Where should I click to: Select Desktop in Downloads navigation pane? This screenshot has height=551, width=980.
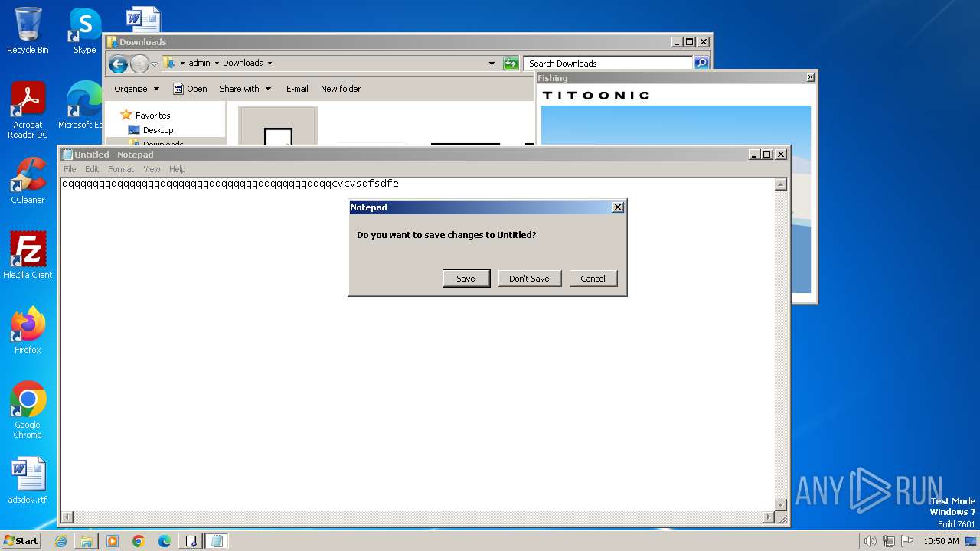151,130
